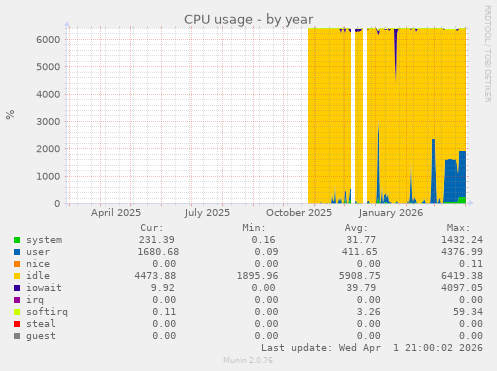This screenshot has width=497, height=371.
Task: Click the purple irq color swatch
Action: click(17, 300)
